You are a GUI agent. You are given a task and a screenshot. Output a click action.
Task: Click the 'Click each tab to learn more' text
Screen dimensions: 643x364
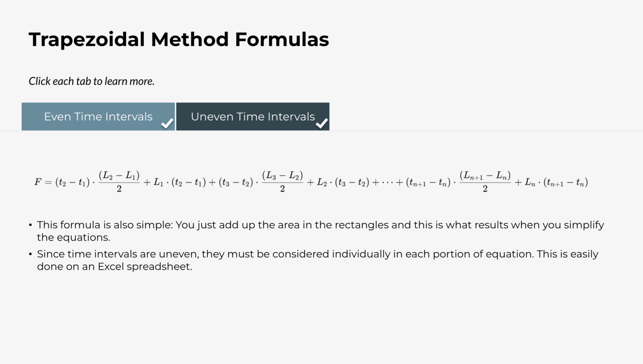point(91,81)
